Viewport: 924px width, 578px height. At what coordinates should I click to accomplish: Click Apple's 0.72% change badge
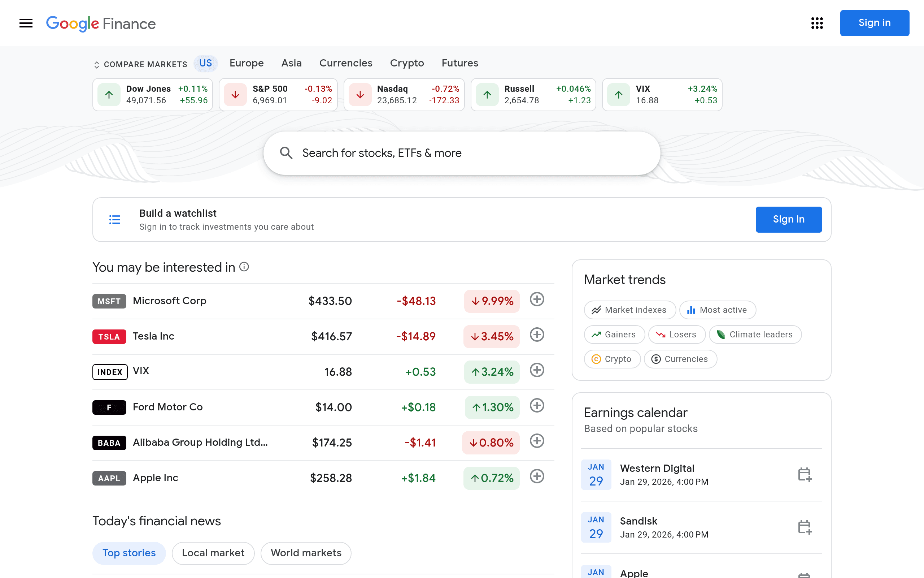491,478
